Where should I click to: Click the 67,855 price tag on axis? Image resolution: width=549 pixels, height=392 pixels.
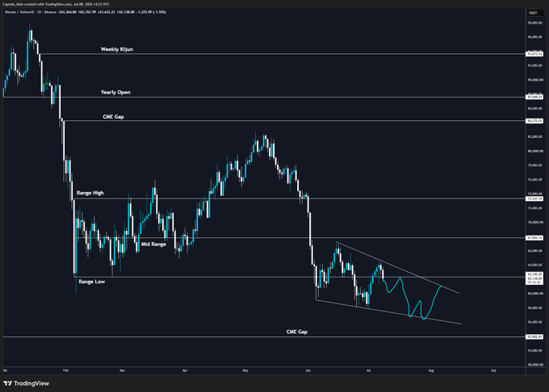coord(534,238)
